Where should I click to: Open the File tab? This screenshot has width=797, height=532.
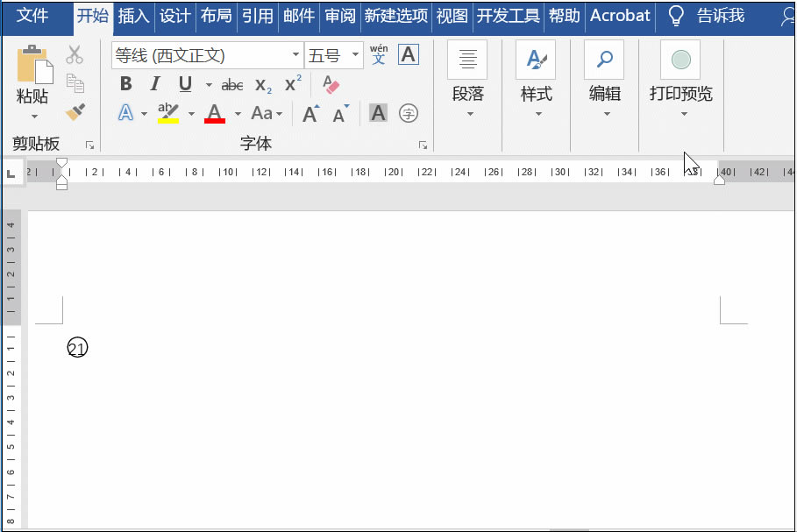pos(32,16)
